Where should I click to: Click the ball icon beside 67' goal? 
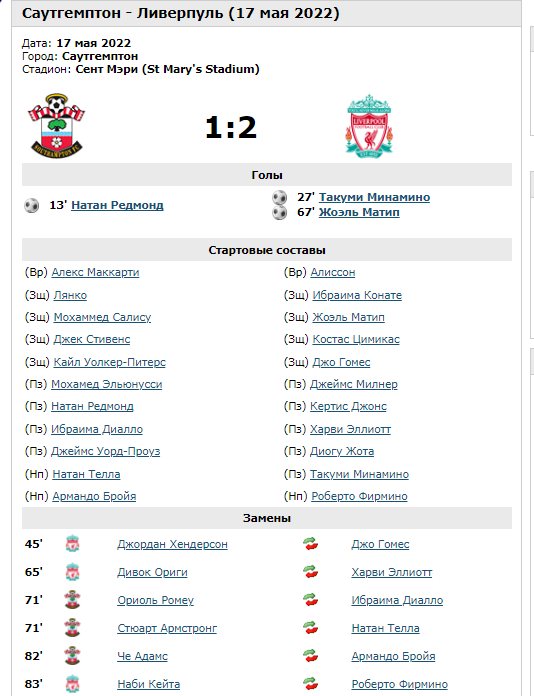click(x=280, y=213)
